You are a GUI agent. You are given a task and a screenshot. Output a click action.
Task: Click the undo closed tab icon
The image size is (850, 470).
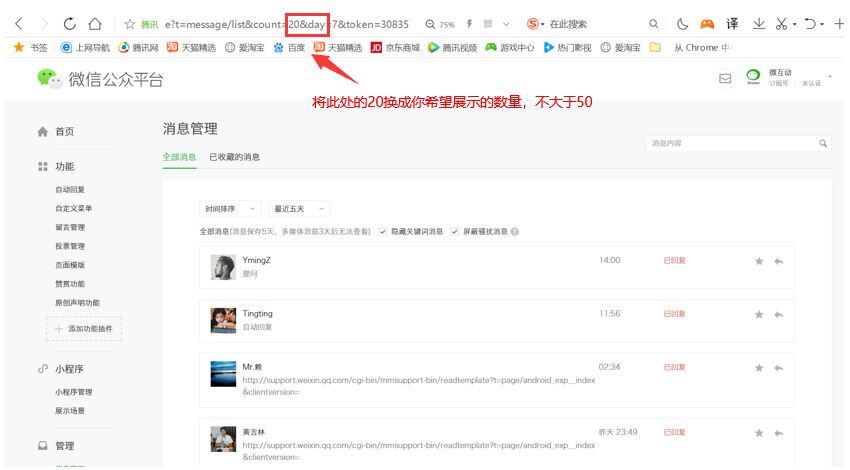click(x=810, y=24)
